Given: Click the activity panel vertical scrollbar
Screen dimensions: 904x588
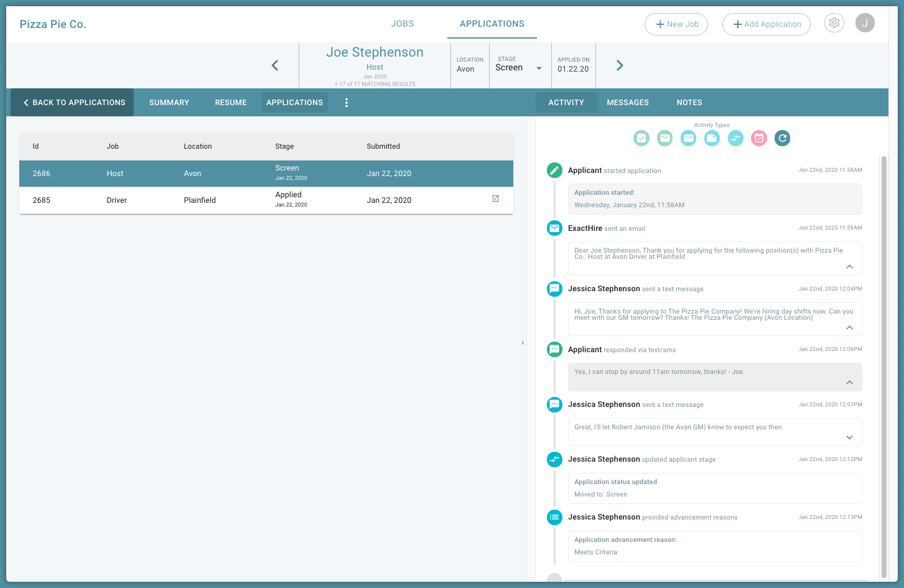Looking at the screenshot, I should coord(883,366).
